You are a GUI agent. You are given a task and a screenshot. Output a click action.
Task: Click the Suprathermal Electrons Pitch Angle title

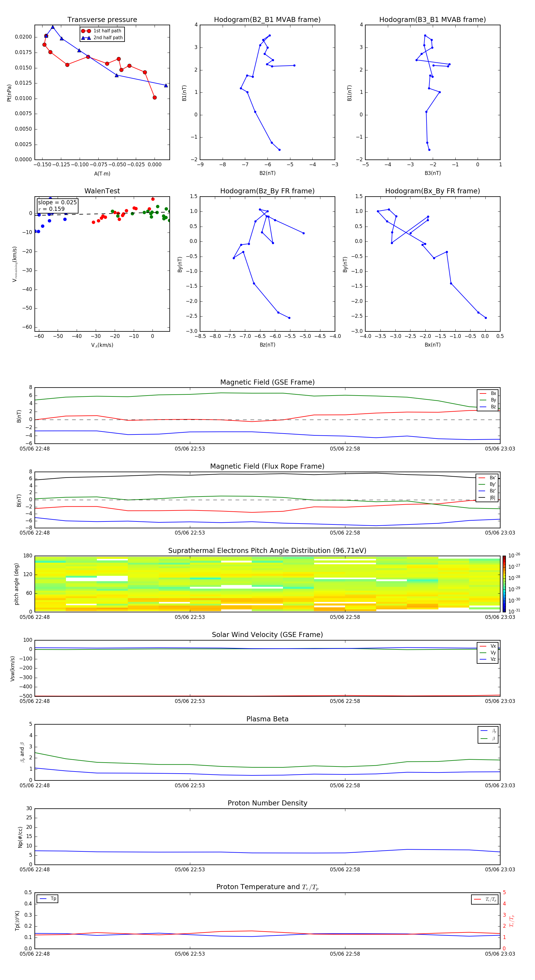[267, 551]
